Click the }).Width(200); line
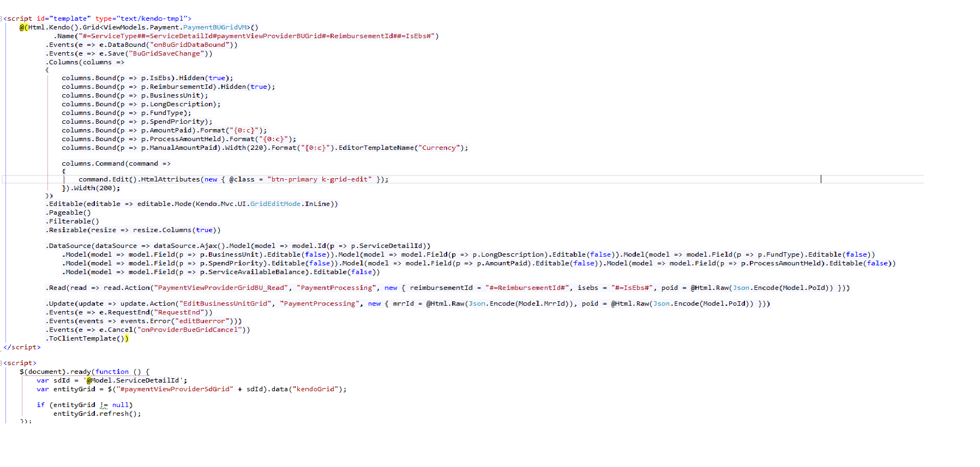This screenshot has height=467, width=980. (x=91, y=188)
